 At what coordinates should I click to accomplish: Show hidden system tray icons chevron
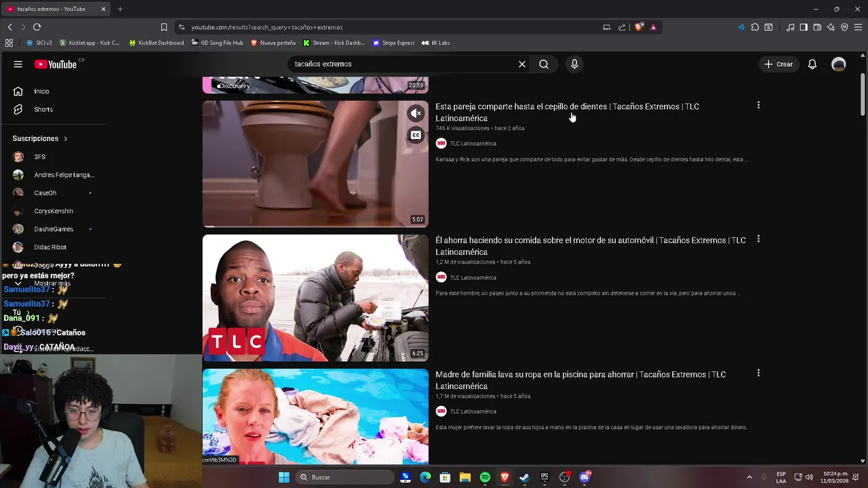pos(749,477)
